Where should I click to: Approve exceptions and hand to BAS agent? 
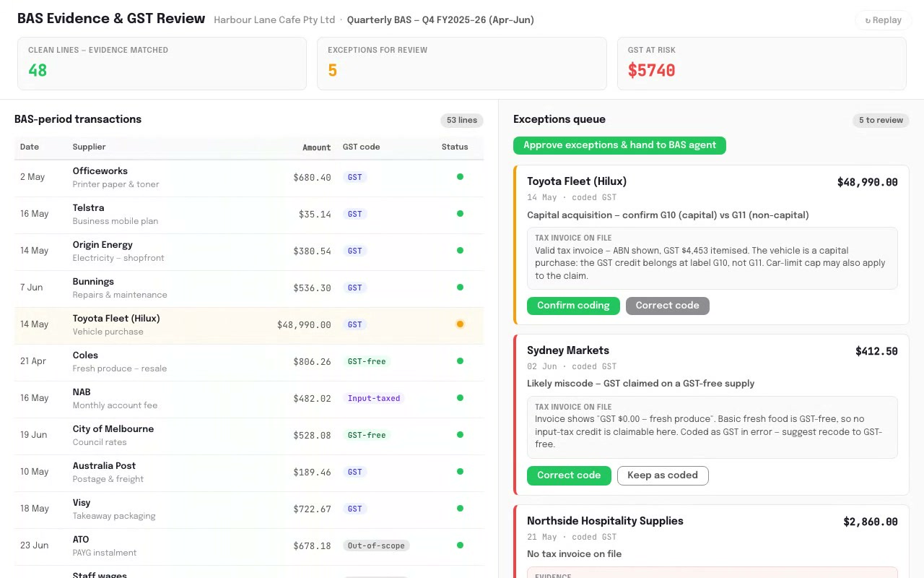(x=619, y=145)
